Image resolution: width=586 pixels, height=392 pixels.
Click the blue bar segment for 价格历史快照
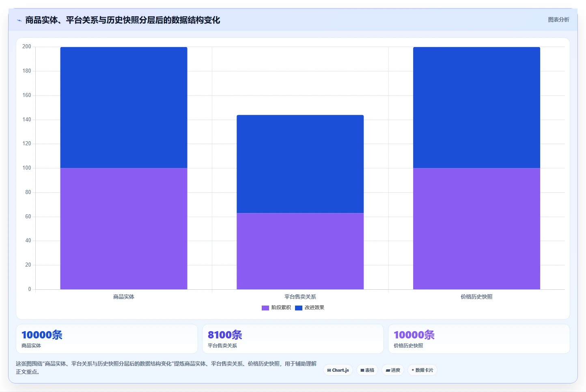476,108
